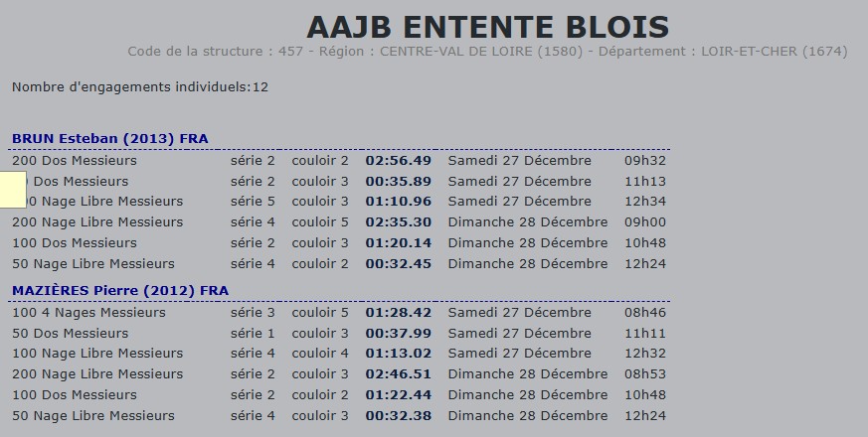Click the AAJB ENTENTE BLOIS club heading
The width and height of the screenshot is (868, 437).
point(487,26)
